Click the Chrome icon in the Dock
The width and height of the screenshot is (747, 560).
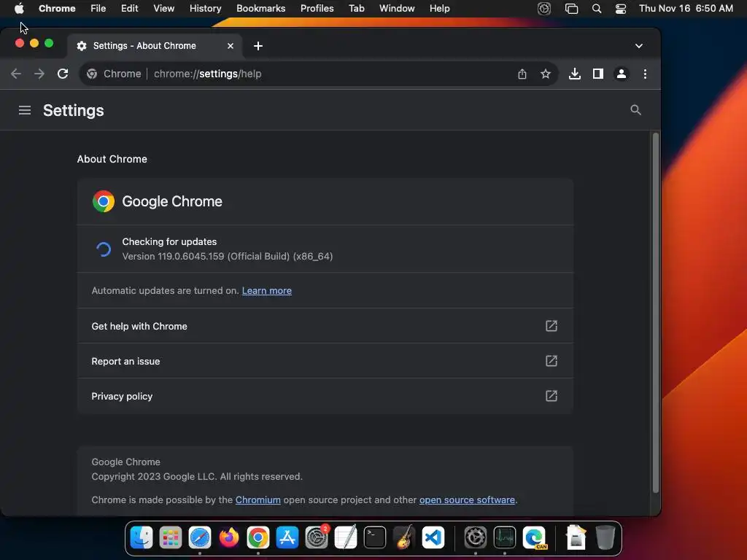[258, 537]
